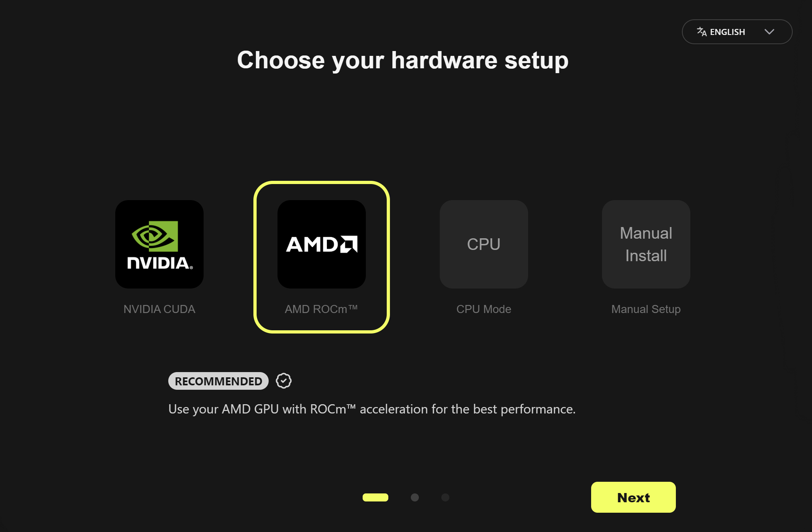This screenshot has width=812, height=532.
Task: Click the AMD logo icon
Action: [321, 245]
